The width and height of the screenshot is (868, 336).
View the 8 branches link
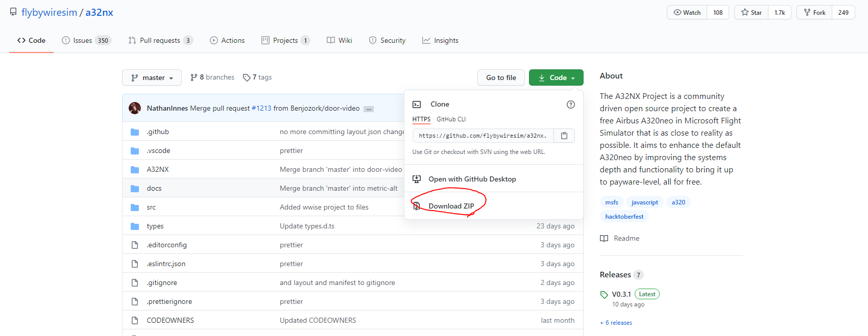click(x=212, y=77)
